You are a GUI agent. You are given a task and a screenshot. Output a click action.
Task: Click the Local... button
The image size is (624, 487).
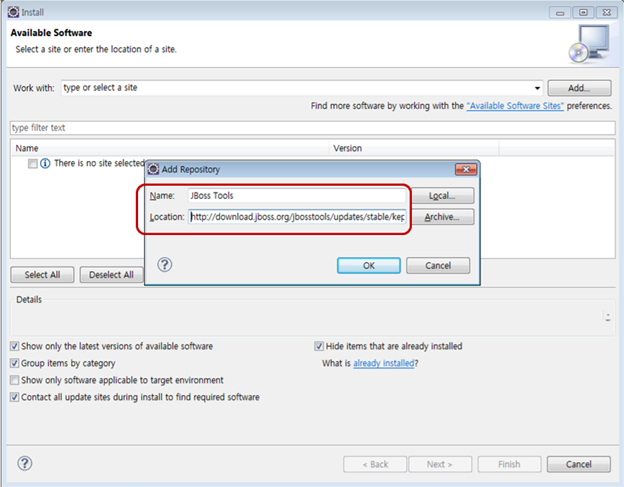click(446, 196)
